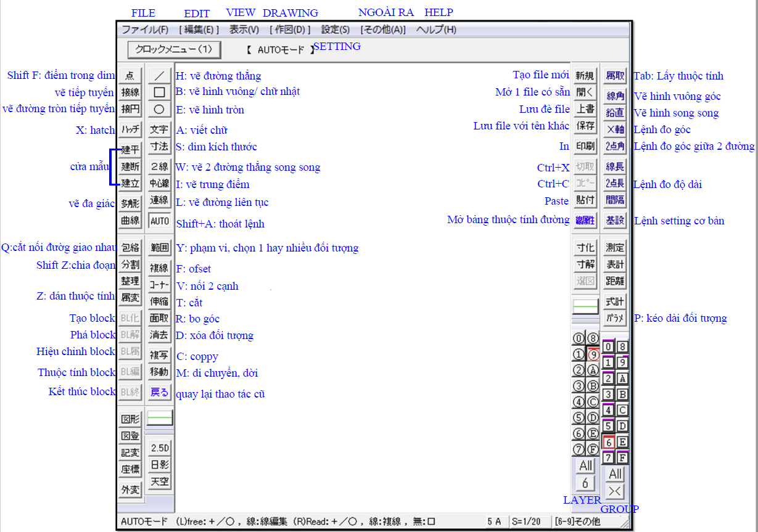Select the 包絡 envelope trim tool
Screen dimensions: 758x532
[x=130, y=248]
